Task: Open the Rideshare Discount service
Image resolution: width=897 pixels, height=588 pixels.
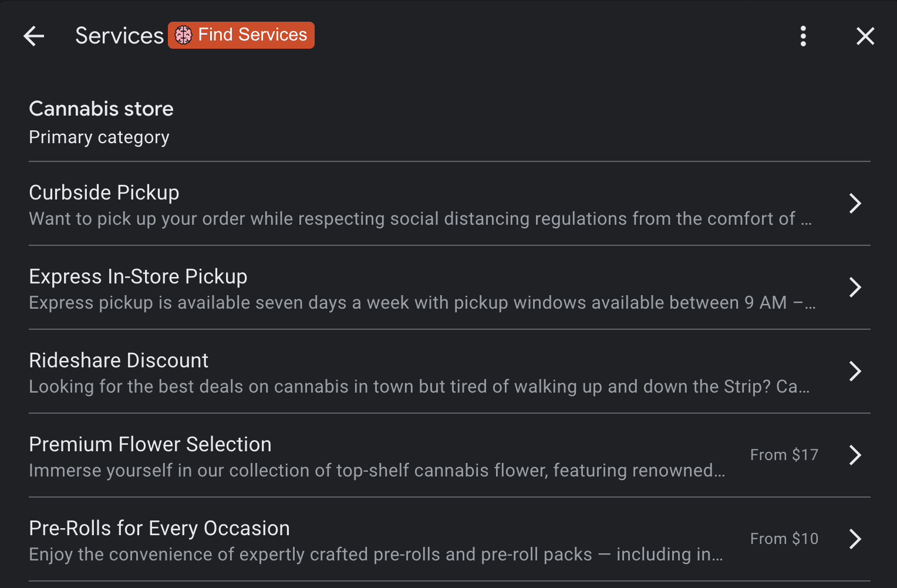Action: point(119,360)
